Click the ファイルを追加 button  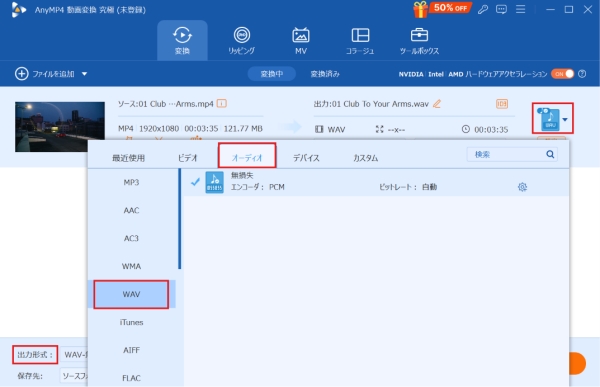(45, 74)
